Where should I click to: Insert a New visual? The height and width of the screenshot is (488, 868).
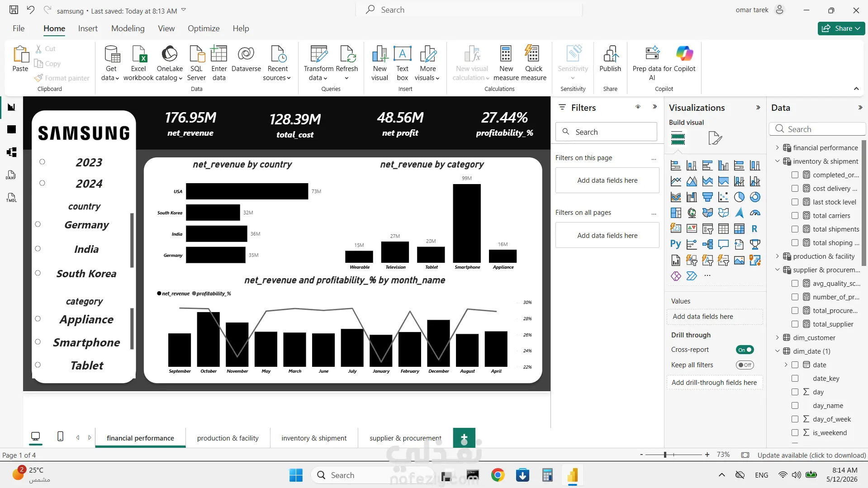[x=380, y=63]
